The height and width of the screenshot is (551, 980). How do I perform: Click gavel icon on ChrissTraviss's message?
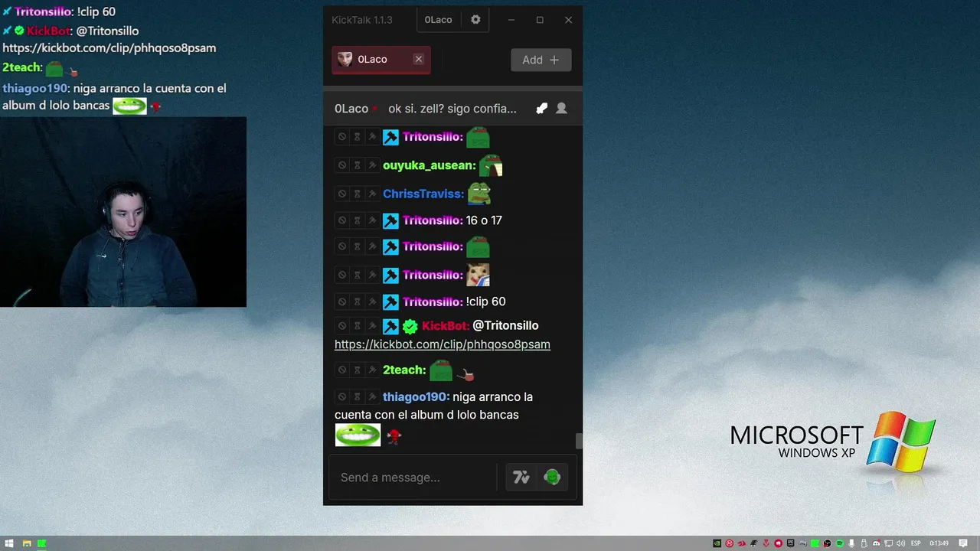[x=372, y=194]
